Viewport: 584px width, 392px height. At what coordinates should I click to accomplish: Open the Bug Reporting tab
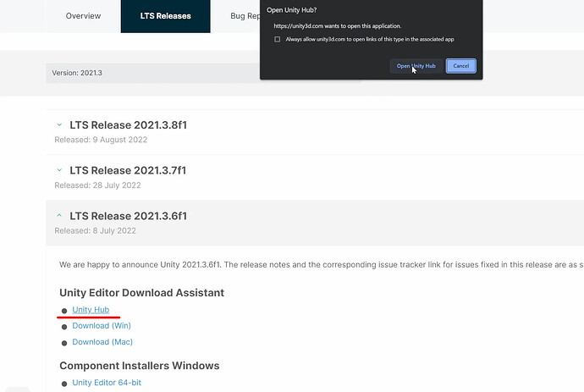tap(245, 16)
